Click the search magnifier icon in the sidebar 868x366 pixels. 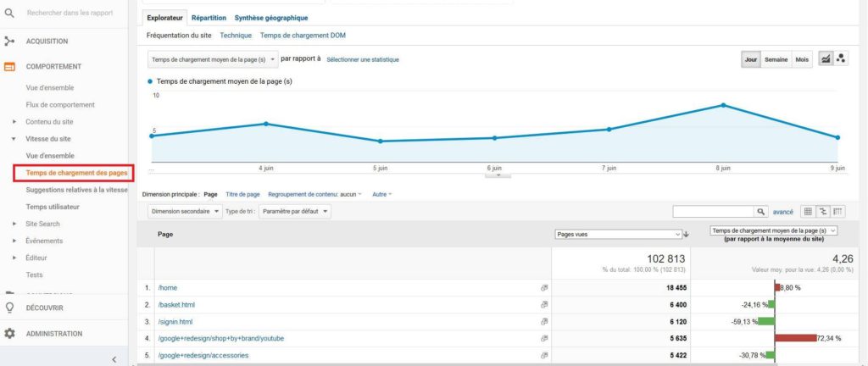click(x=8, y=12)
